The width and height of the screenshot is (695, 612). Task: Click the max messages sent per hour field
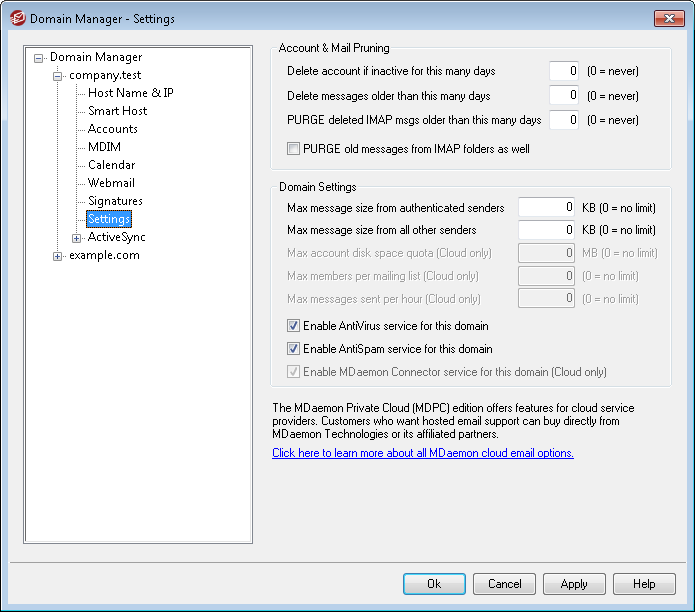coord(546,299)
